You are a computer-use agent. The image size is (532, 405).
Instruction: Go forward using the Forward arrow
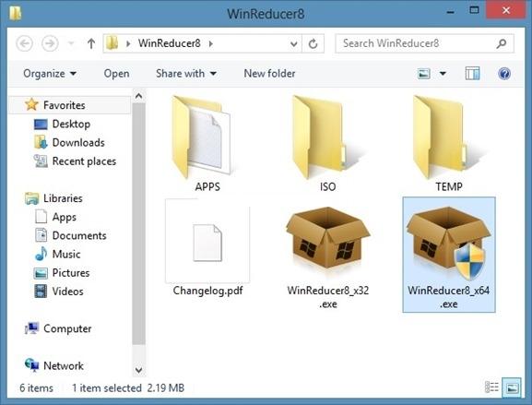50,43
